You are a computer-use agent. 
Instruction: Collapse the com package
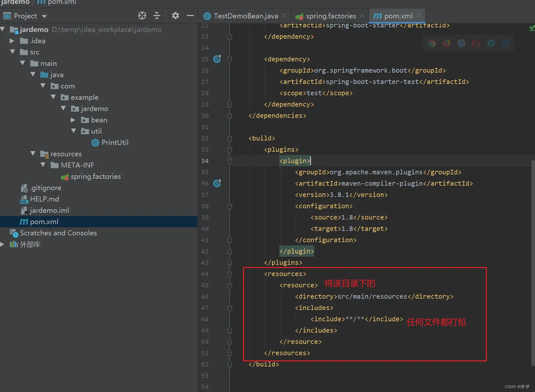click(43, 86)
